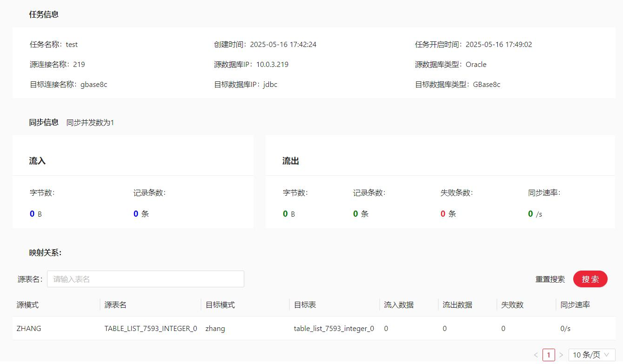This screenshot has height=364, width=623.
Task: Select the TABLE_LIST_7593_INTEGER_0 source table cell
Action: point(151,328)
